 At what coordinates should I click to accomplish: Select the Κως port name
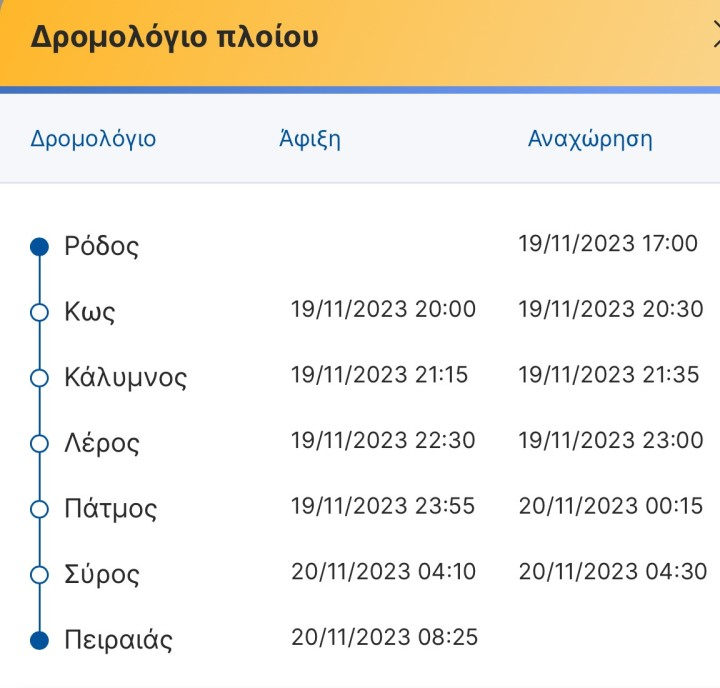click(x=90, y=312)
